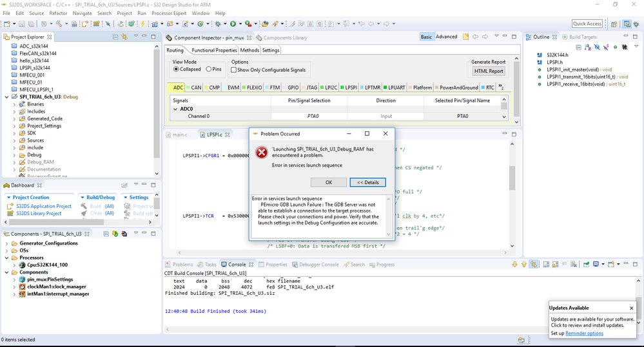The height and width of the screenshot is (347, 644).
Task: Expand the pin_mux:PinSettings component
Action: tap(14, 280)
